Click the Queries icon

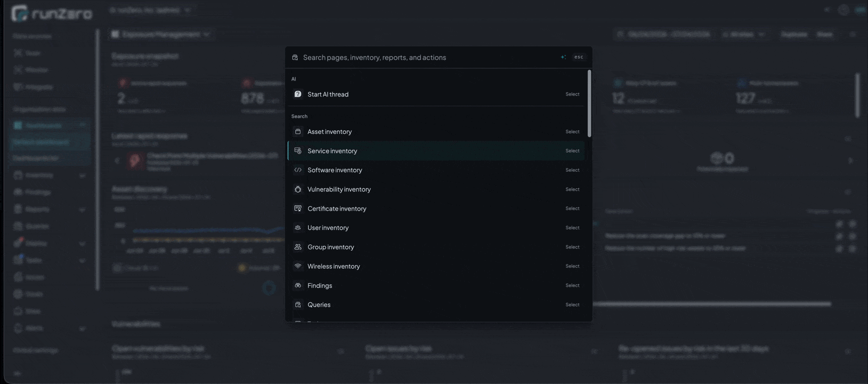(298, 305)
